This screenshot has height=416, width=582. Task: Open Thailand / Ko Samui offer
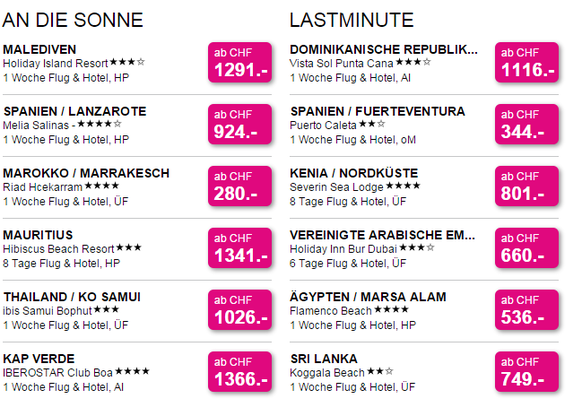point(72,297)
